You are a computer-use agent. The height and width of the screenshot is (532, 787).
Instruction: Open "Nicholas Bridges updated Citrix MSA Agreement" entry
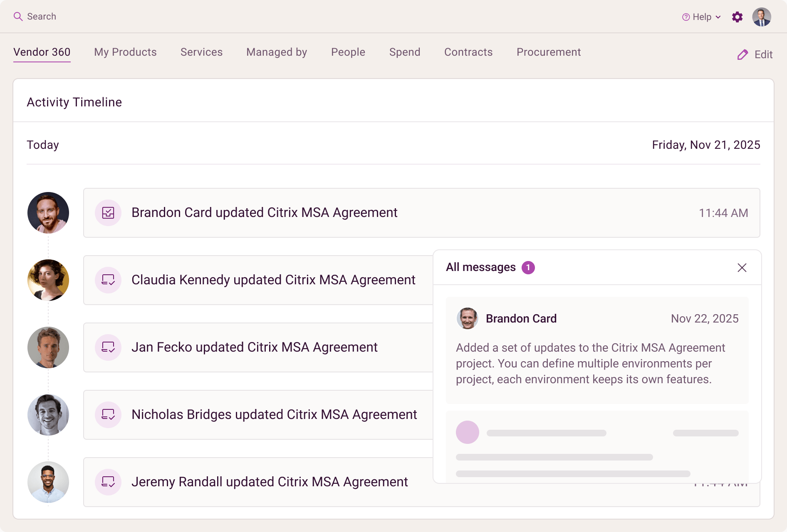(x=258, y=415)
